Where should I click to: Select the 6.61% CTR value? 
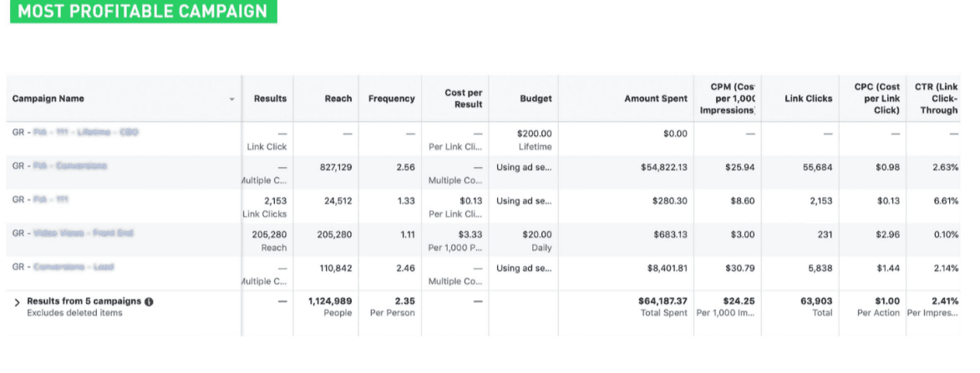pos(946,201)
